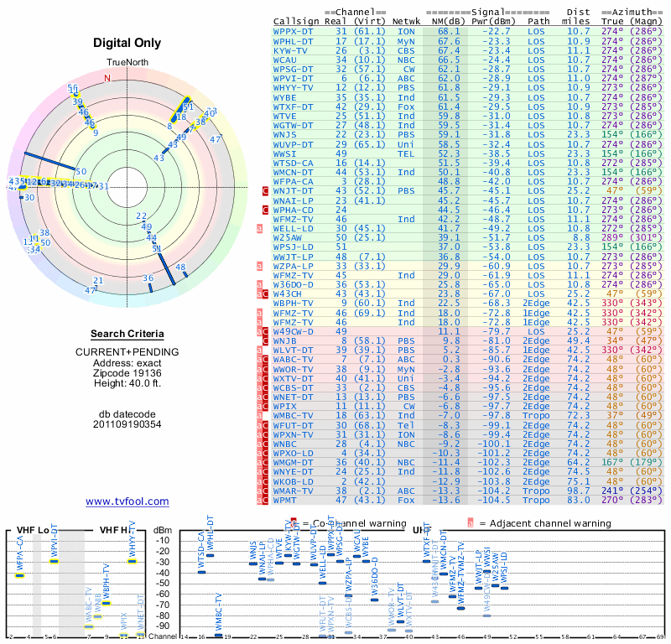Click the red N marker on the radar plot

point(107,79)
